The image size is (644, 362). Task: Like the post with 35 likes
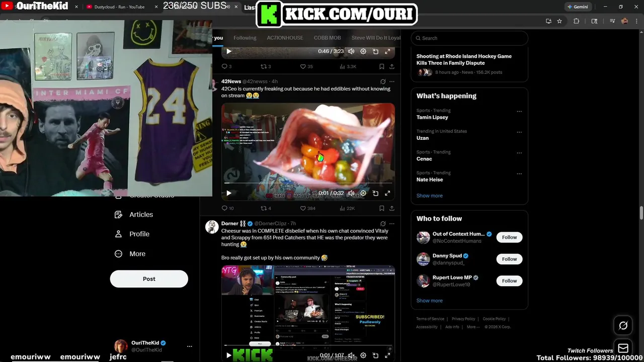coord(306,66)
